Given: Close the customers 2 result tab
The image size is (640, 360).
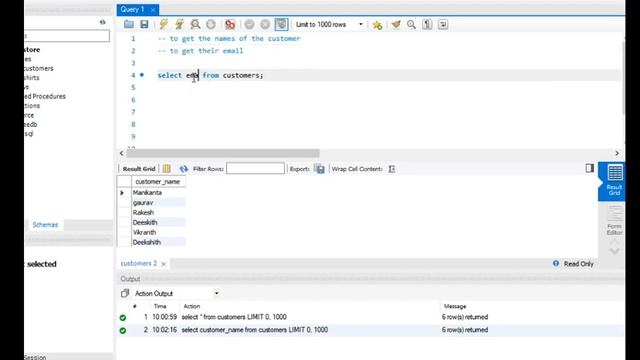Looking at the screenshot, I should coord(164,264).
